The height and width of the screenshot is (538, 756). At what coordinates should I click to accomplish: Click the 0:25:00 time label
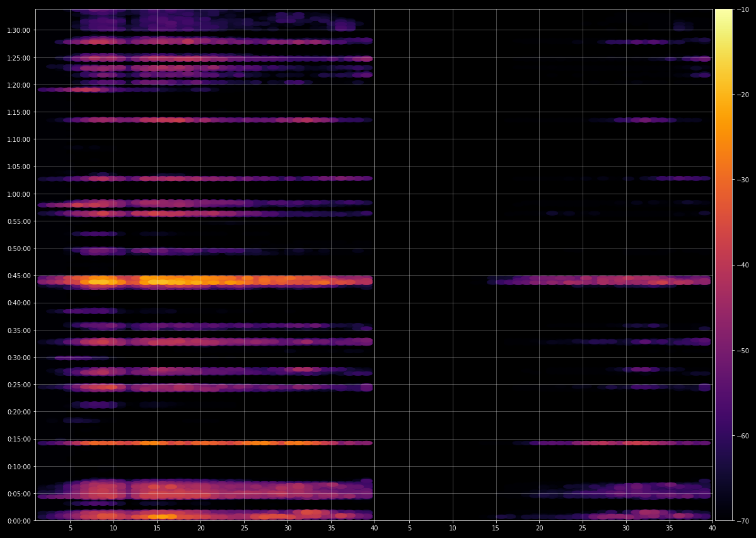click(19, 385)
